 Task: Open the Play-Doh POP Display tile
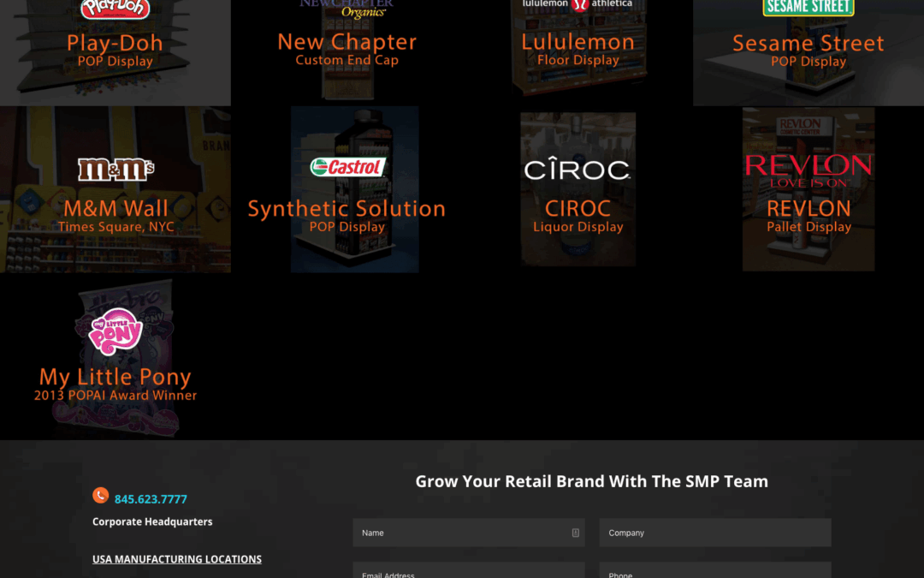115,52
